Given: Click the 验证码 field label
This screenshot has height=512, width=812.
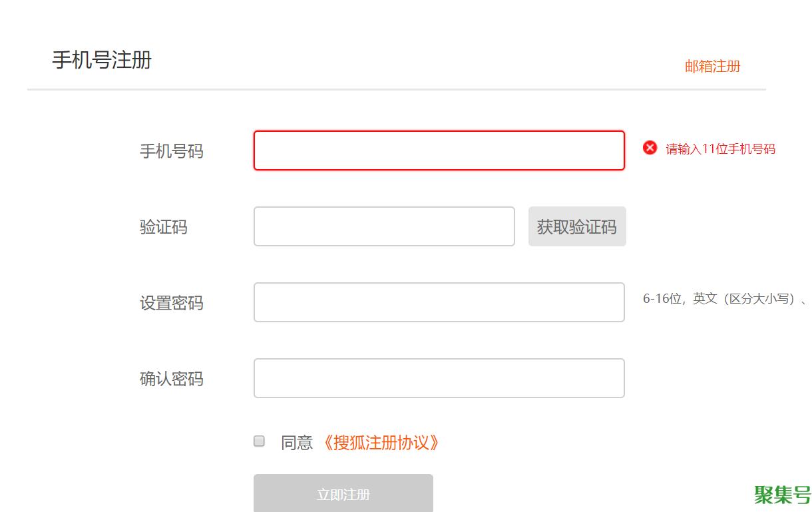Looking at the screenshot, I should click(x=164, y=227).
